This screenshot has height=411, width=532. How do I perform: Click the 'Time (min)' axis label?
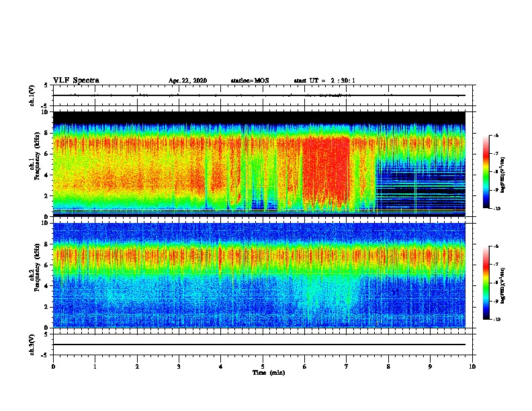pyautogui.click(x=269, y=373)
